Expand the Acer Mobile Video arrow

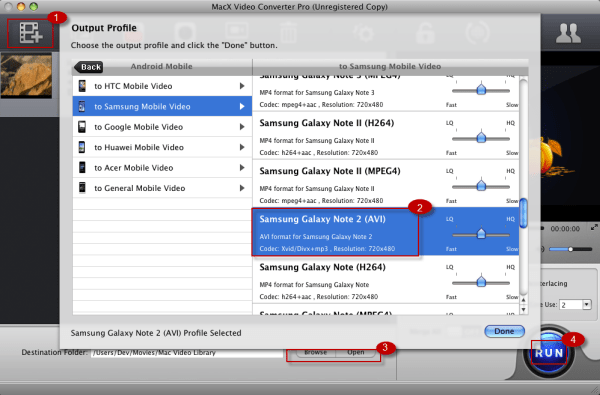click(242, 167)
